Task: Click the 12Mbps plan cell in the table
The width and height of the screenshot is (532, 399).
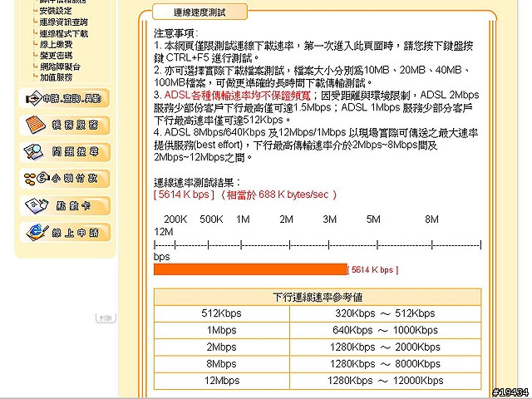Action: click(222, 381)
